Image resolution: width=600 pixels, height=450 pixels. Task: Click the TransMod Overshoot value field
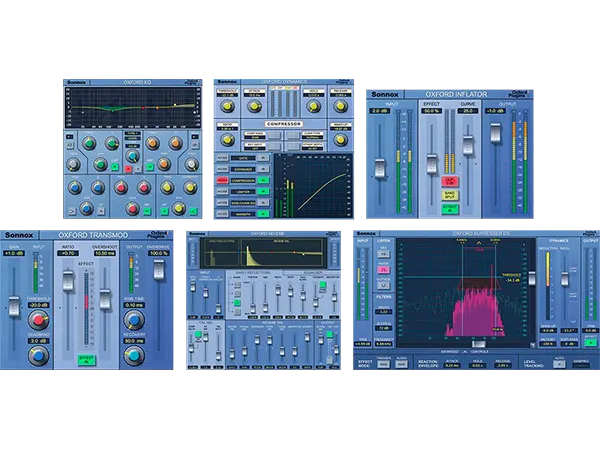click(105, 253)
